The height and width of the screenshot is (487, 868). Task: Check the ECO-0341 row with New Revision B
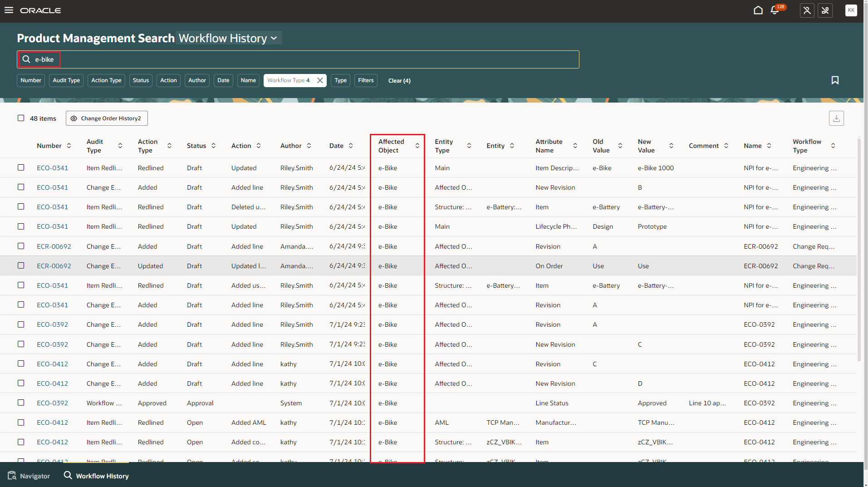click(x=21, y=187)
